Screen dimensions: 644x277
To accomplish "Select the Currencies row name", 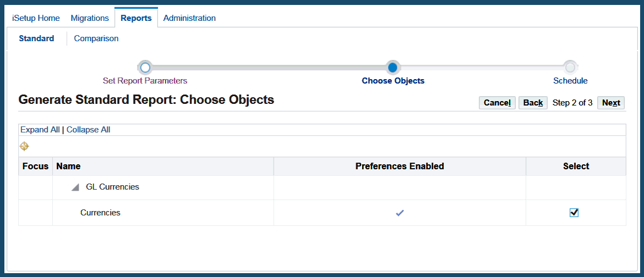I will click(100, 213).
